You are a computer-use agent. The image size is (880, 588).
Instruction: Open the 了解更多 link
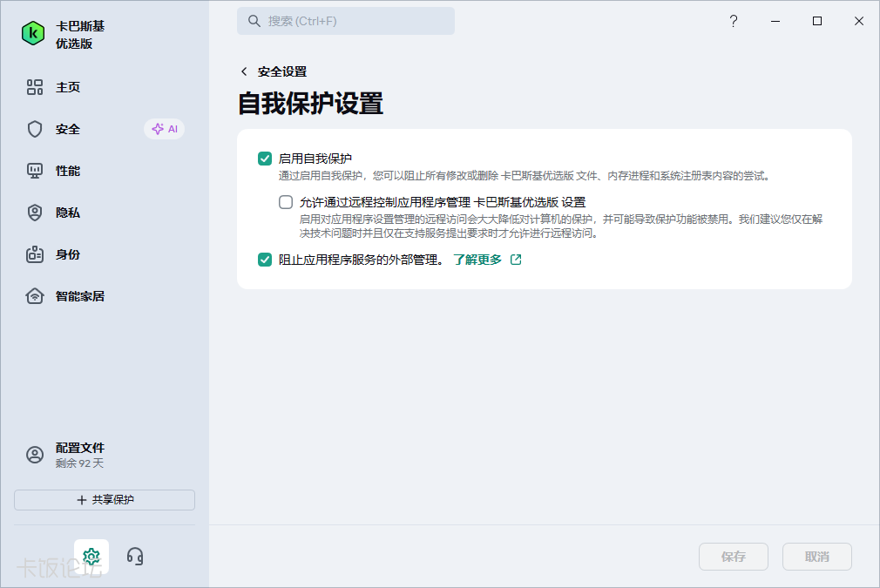point(477,260)
